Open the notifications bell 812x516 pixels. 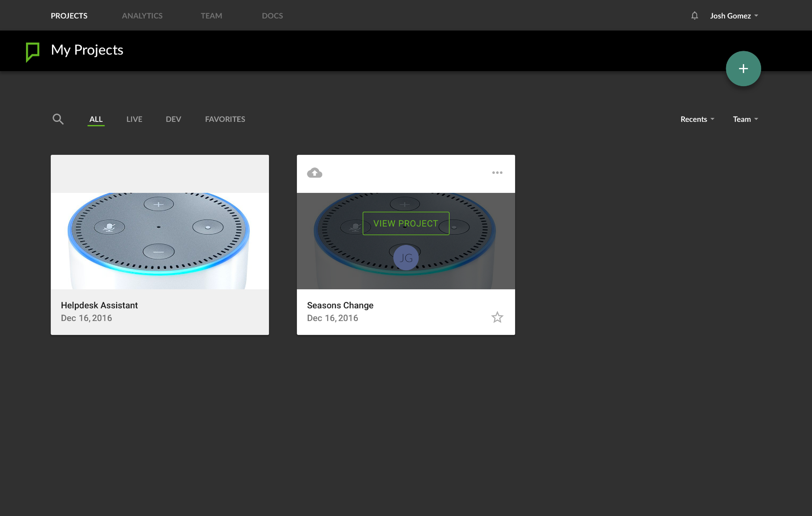click(x=694, y=16)
